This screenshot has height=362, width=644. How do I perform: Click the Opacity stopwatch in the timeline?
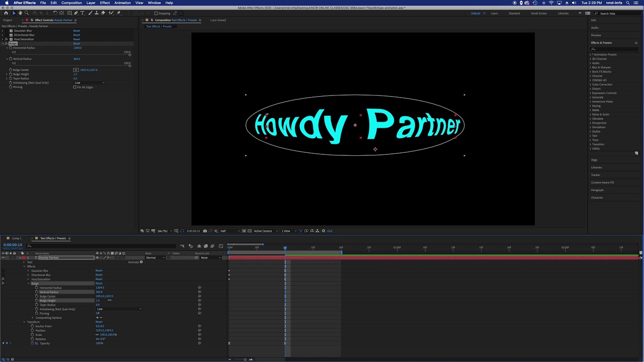32,343
